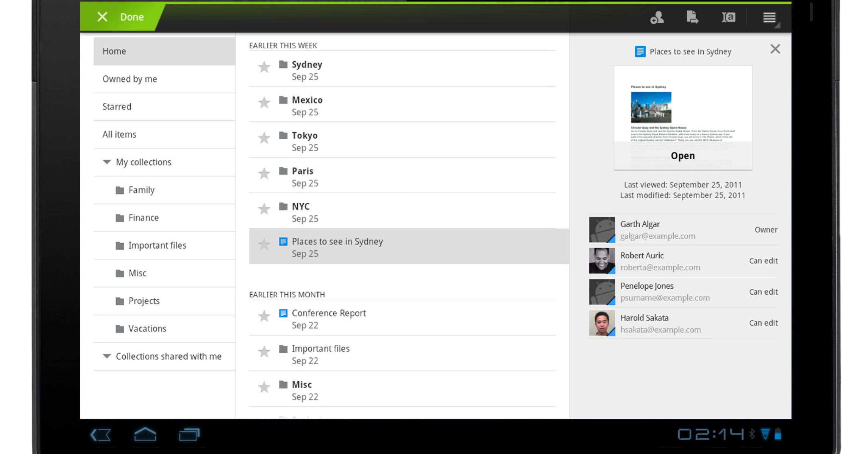
Task: Tap the Android home icon
Action: click(145, 434)
